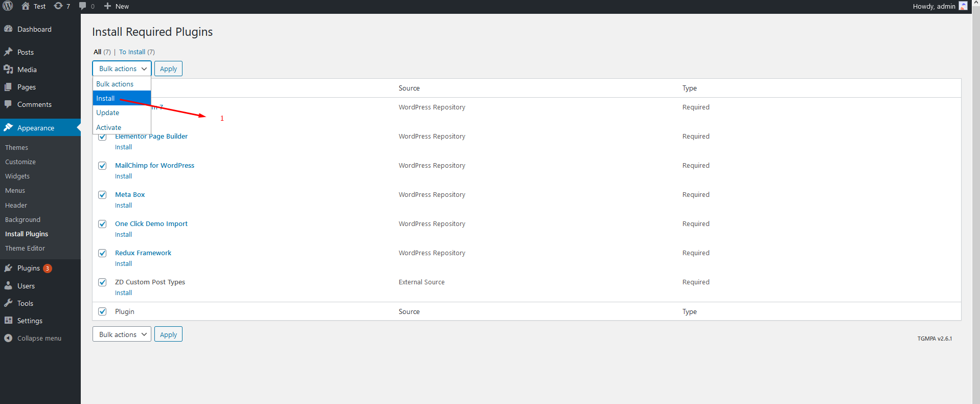
Task: Click the Appearance paintbrush icon
Action: (x=8, y=128)
